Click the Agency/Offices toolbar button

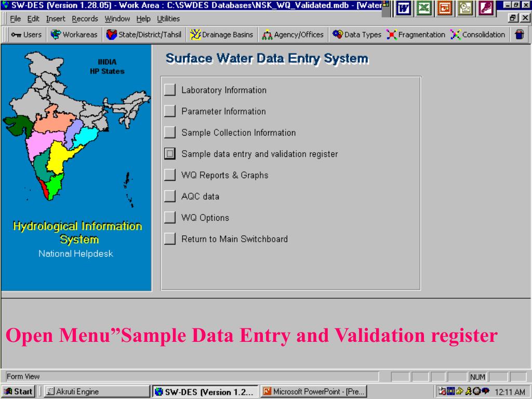294,35
